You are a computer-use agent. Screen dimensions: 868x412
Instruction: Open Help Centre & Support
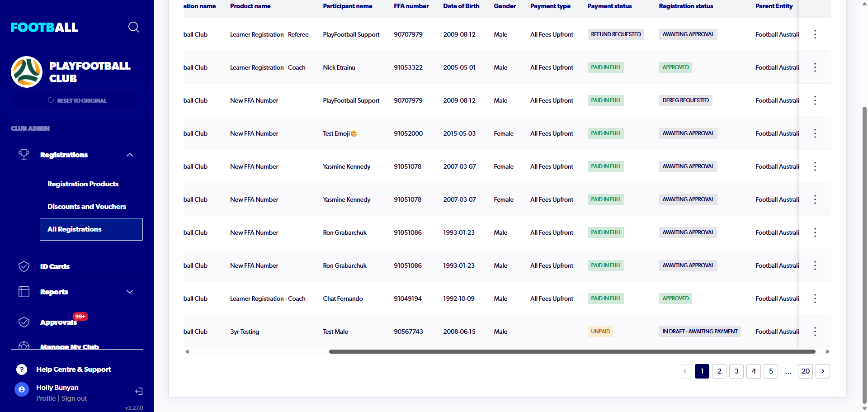point(74,369)
